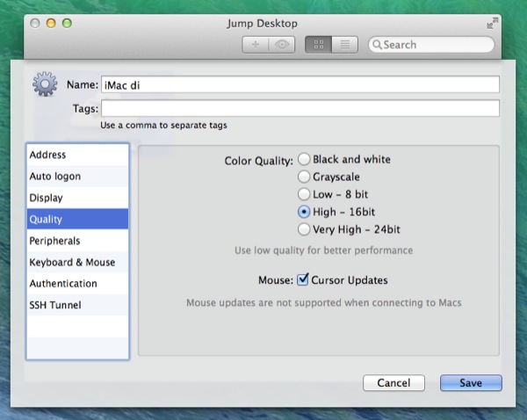Image resolution: width=527 pixels, height=420 pixels.
Task: Select Black and white color quality
Action: 304,159
